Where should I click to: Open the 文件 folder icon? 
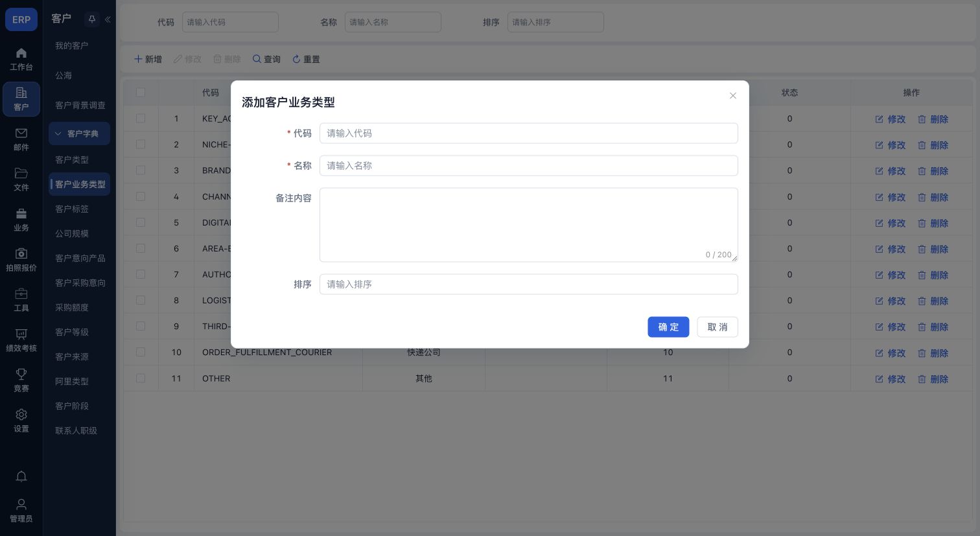tap(21, 174)
